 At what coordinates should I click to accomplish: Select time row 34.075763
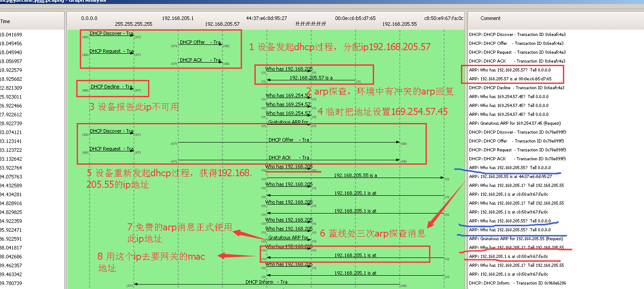pos(11,177)
